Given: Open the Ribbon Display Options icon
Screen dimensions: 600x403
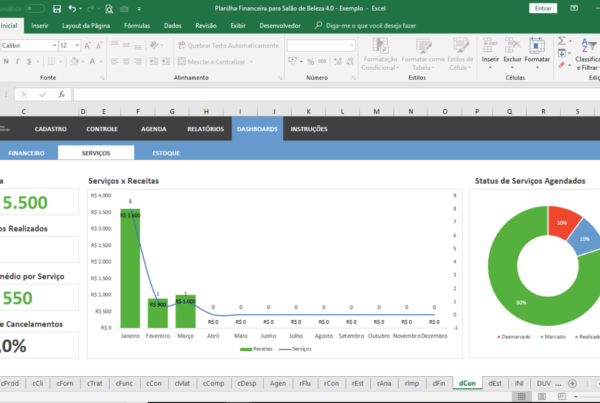Looking at the screenshot, I should coord(574,8).
